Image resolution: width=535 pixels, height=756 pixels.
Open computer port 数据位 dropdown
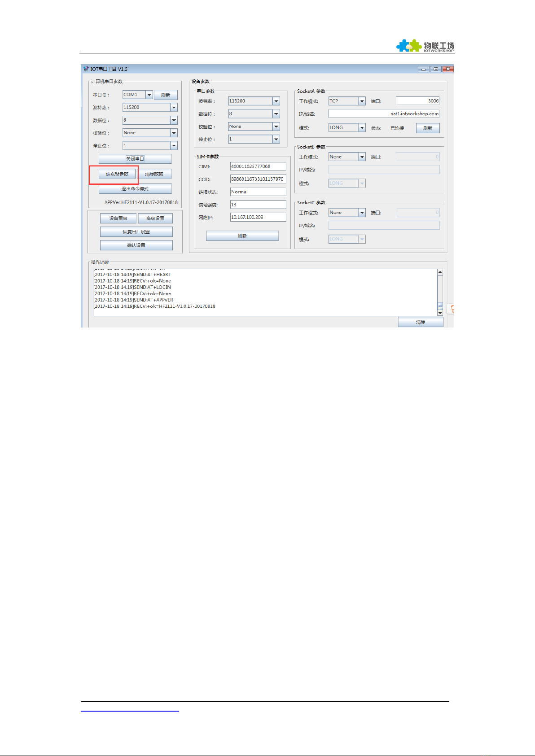pyautogui.click(x=174, y=120)
